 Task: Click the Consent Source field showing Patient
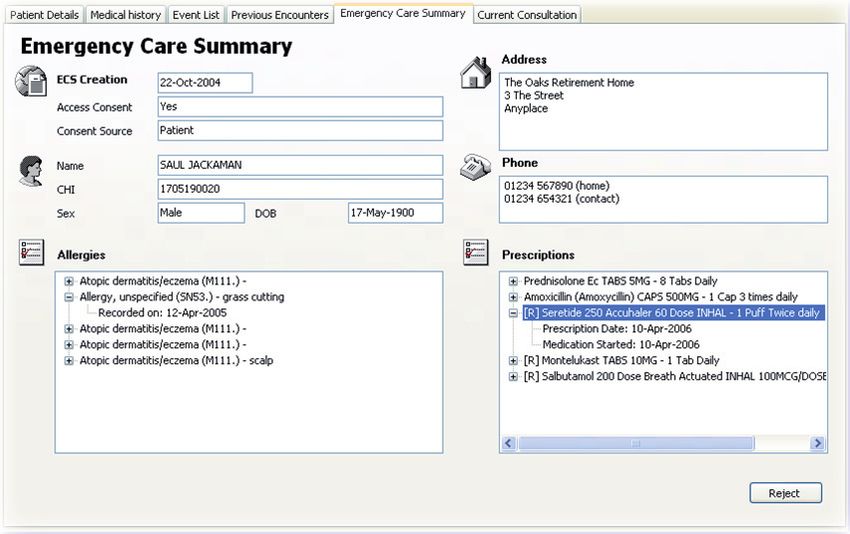(300, 131)
